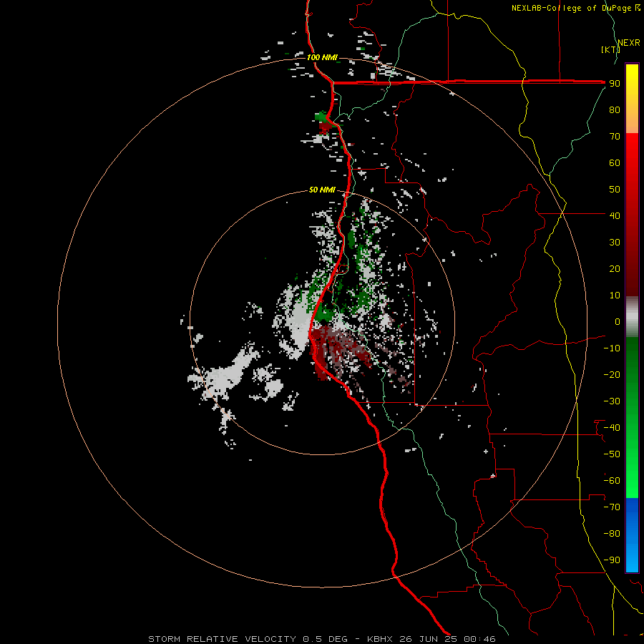Select the 40 value on the velocity scale
This screenshot has height=644, width=644.
click(615, 215)
